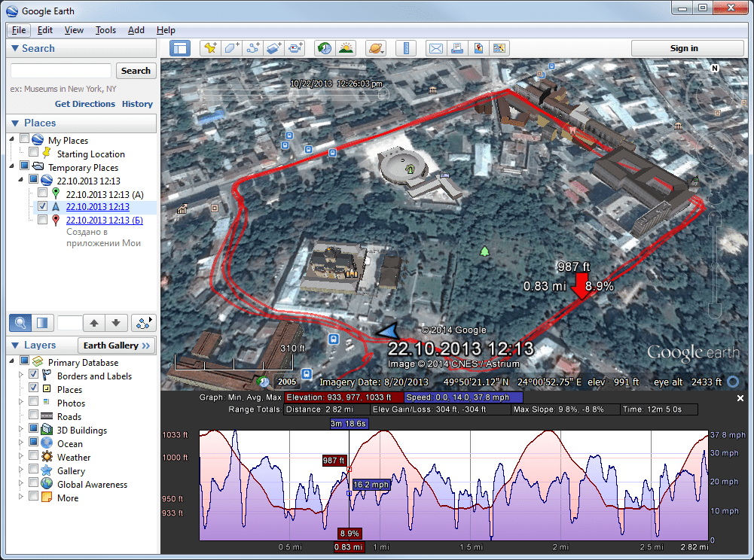Viewport: 754px width, 560px height.
Task: Switch between Earth and other planets
Action: pos(376,47)
